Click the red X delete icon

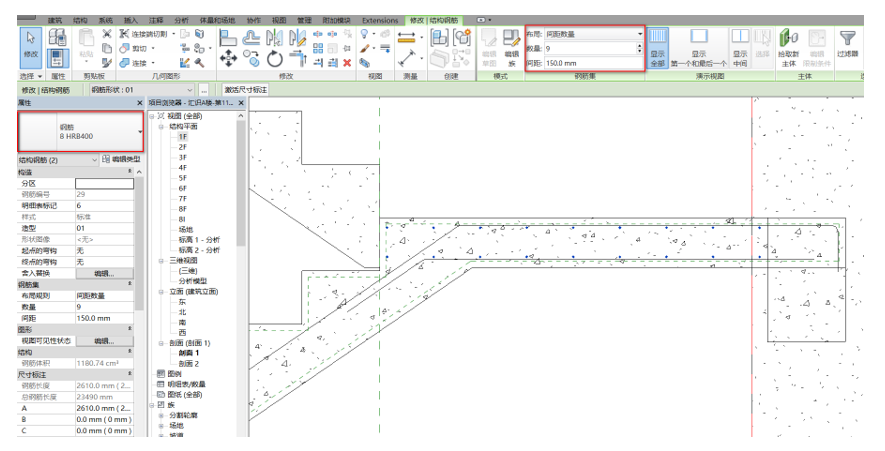click(347, 62)
